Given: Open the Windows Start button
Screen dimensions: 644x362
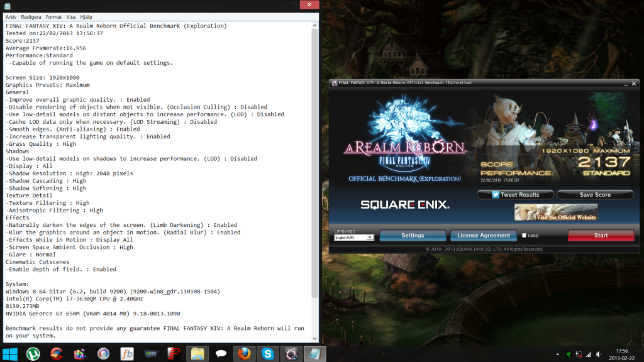Looking at the screenshot, I should pos(9,353).
